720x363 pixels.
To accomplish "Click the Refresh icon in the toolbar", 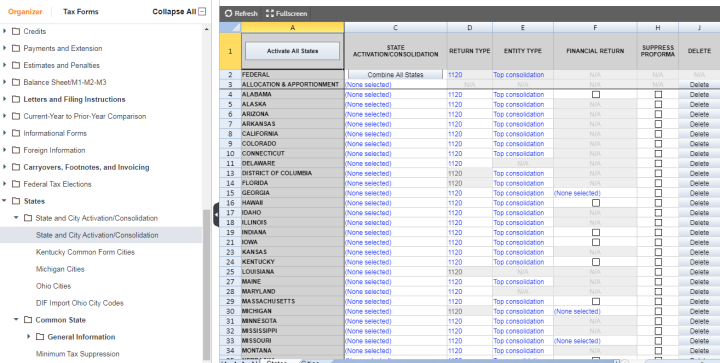I will point(228,13).
